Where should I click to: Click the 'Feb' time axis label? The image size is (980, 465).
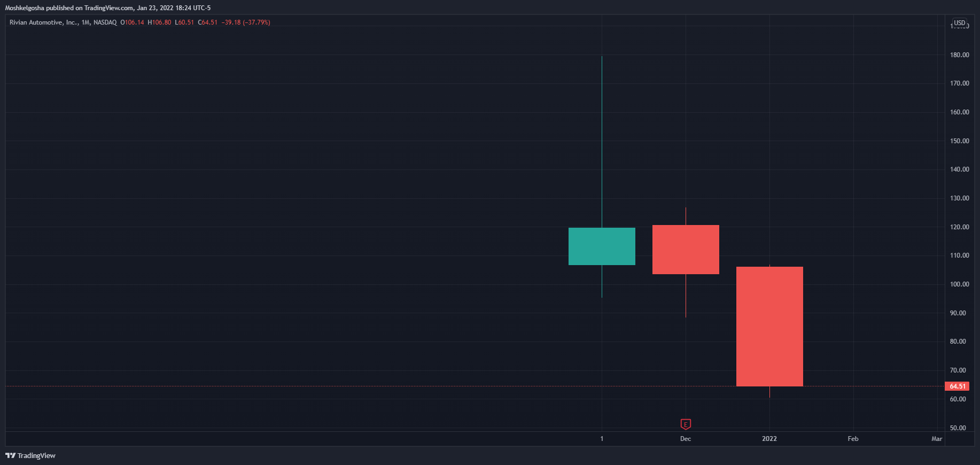pyautogui.click(x=853, y=439)
